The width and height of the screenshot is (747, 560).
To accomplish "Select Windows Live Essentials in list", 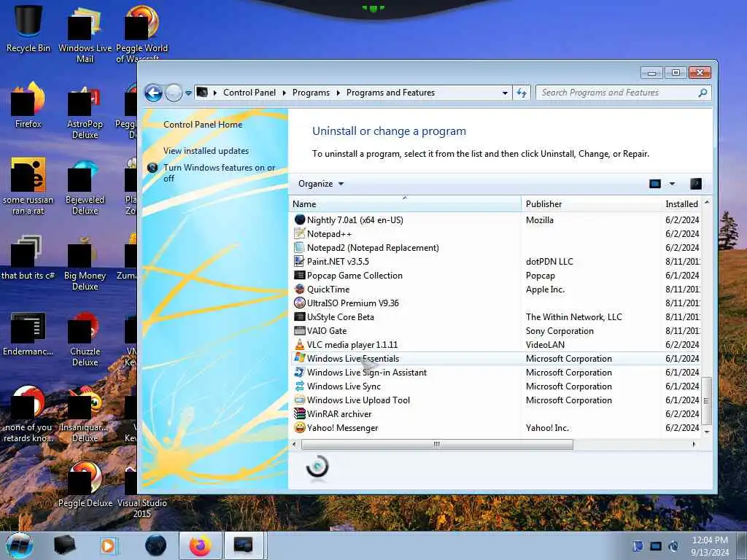I will tap(495, 358).
